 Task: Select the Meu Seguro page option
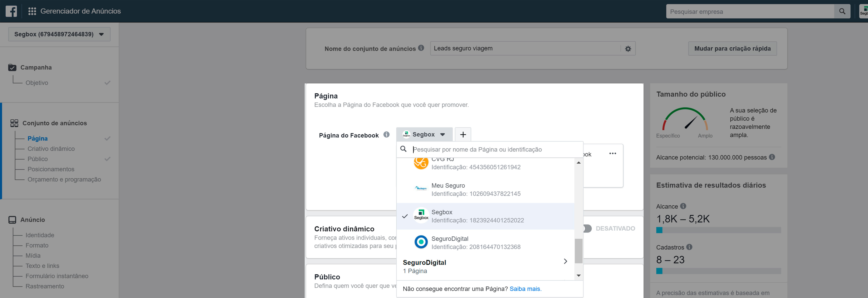(x=486, y=190)
